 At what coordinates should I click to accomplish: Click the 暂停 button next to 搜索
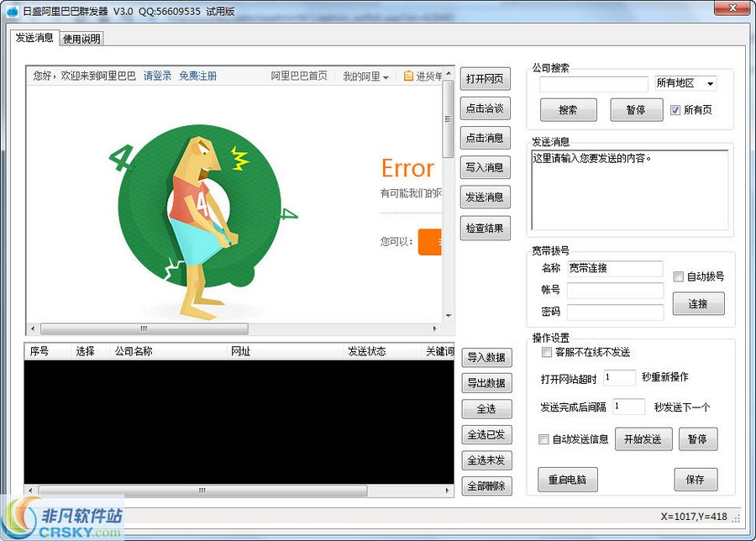tap(636, 110)
